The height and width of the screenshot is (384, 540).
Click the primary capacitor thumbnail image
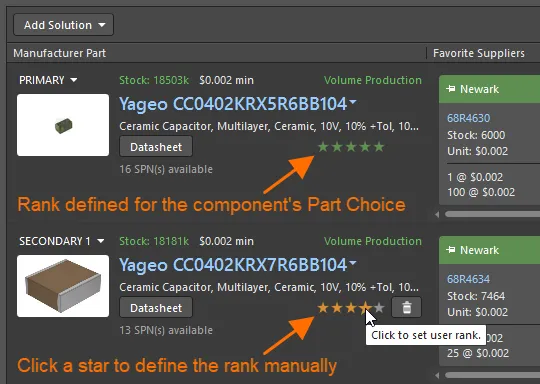(63, 125)
